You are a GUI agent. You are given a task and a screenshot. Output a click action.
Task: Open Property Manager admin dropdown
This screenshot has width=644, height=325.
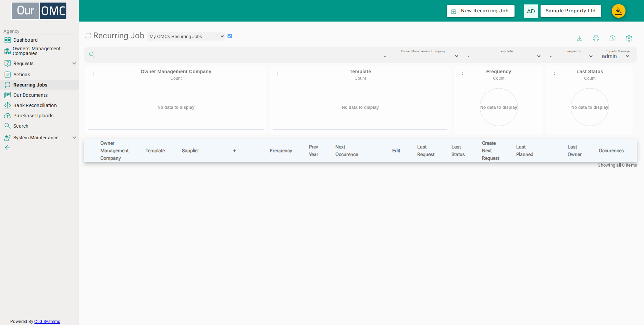tap(616, 56)
